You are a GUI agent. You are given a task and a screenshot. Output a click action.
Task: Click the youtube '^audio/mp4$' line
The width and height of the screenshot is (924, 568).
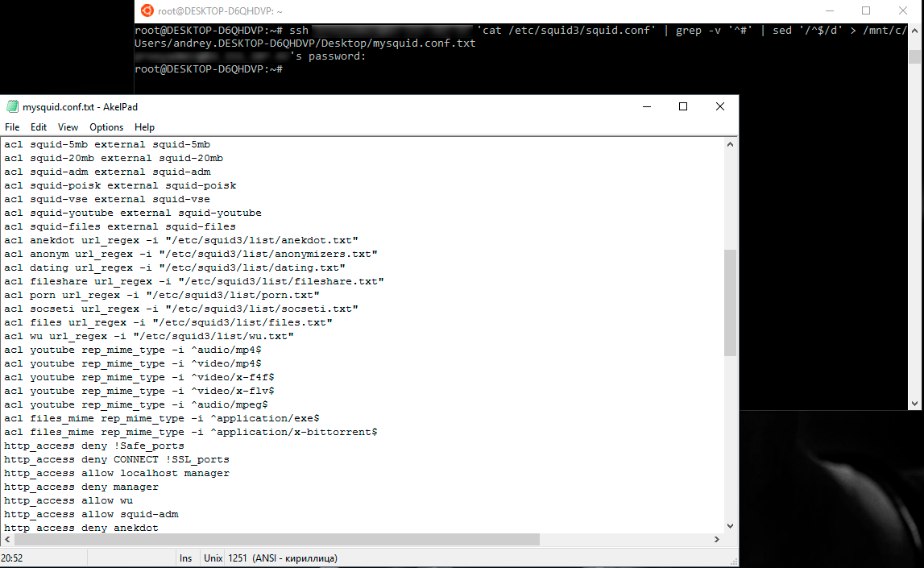(x=133, y=350)
